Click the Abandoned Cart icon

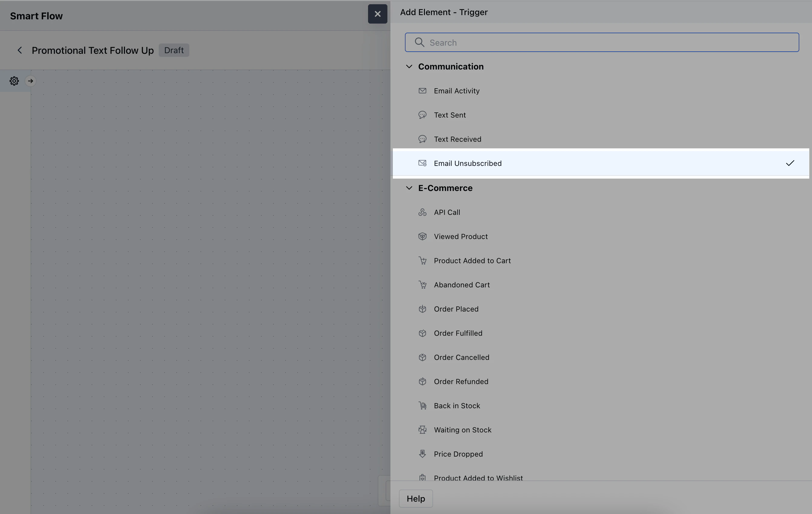click(422, 285)
